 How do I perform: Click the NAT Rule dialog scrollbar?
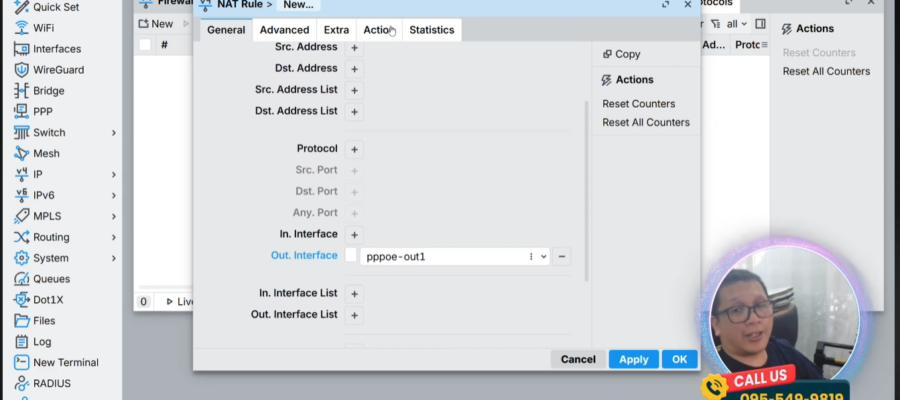point(586,191)
